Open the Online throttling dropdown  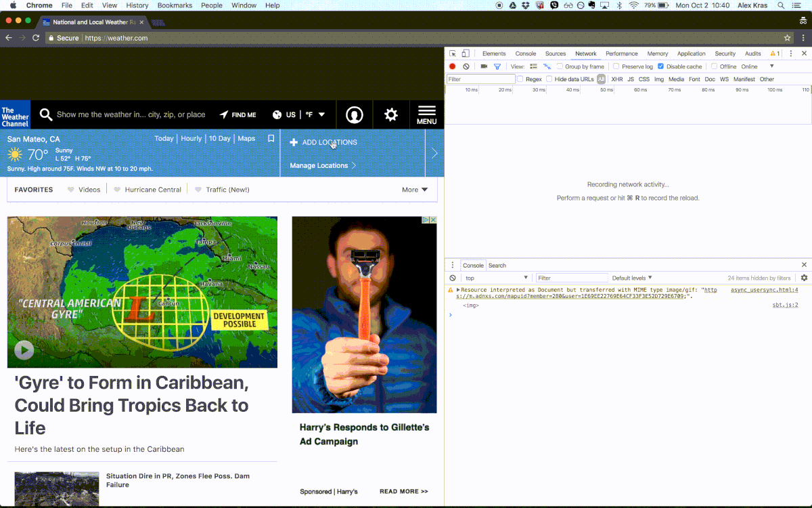click(x=757, y=66)
